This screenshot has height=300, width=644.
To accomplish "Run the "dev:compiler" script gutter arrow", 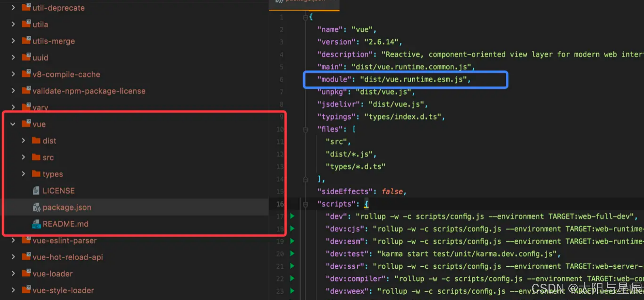I will 292,278.
